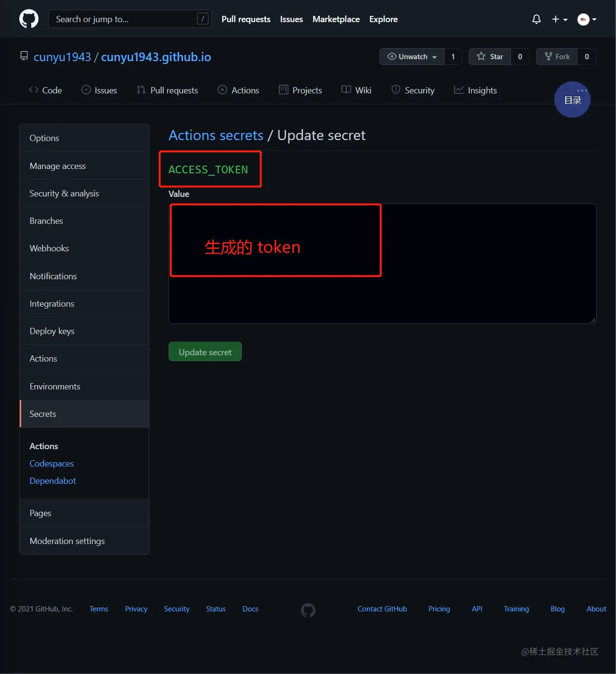Click the stargazers count 0 beside Star
The height and width of the screenshot is (674, 616).
520,56
